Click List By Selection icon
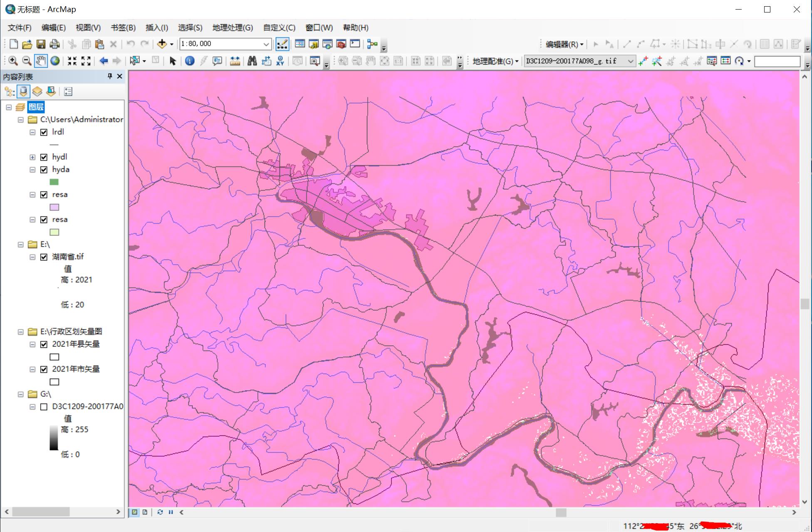 pos(51,92)
